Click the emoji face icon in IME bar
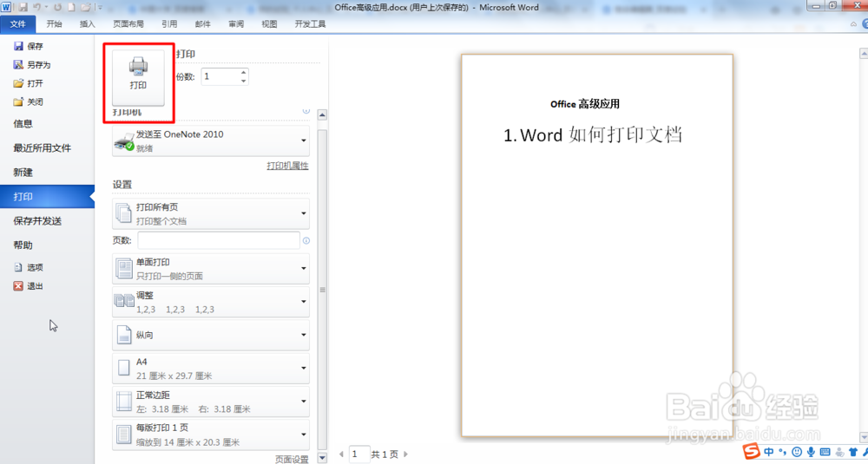868x464 pixels. 797,452
